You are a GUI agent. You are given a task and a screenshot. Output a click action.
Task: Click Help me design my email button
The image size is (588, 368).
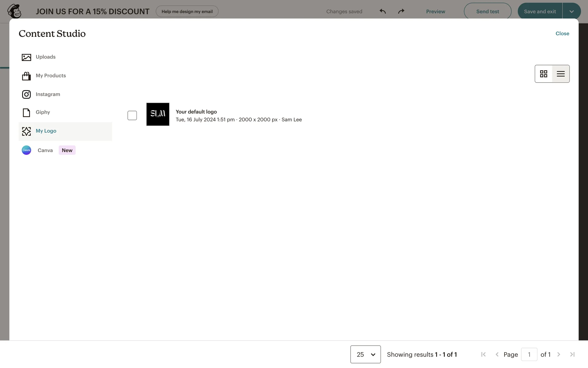coord(187,11)
